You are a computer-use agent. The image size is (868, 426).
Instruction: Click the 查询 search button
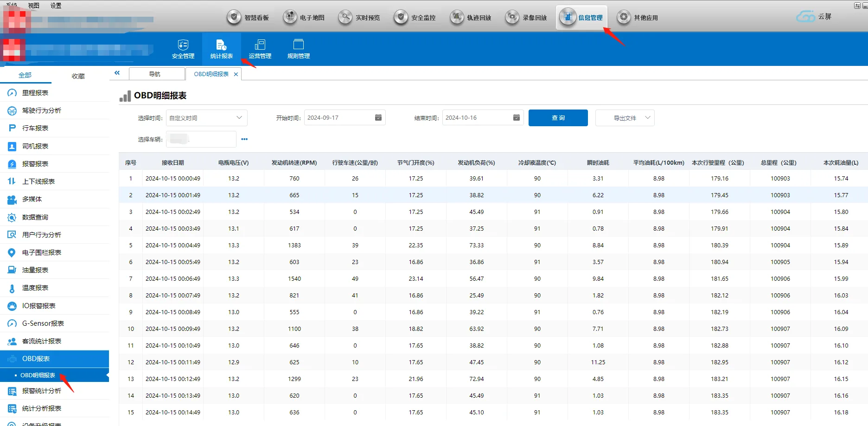[x=558, y=118]
